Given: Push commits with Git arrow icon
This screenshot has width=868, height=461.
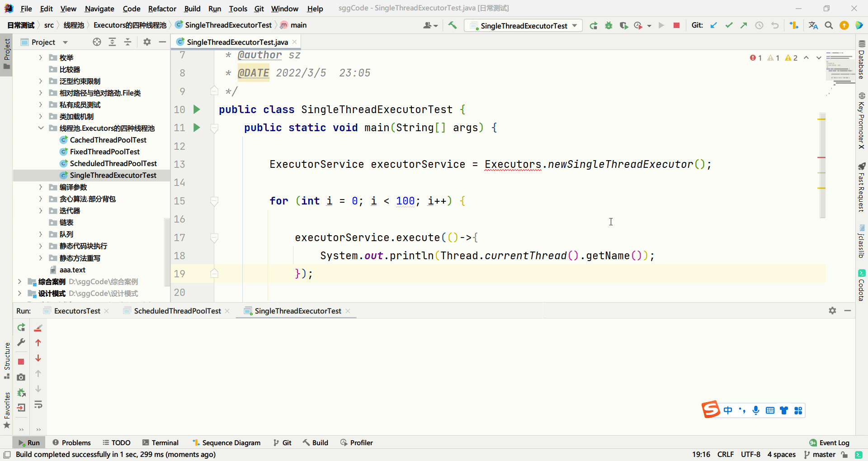Looking at the screenshot, I should (744, 25).
